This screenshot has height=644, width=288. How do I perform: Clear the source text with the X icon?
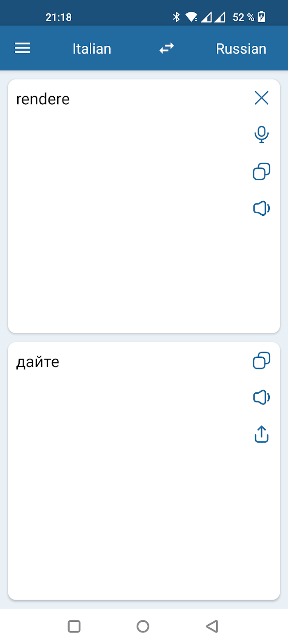point(262,98)
